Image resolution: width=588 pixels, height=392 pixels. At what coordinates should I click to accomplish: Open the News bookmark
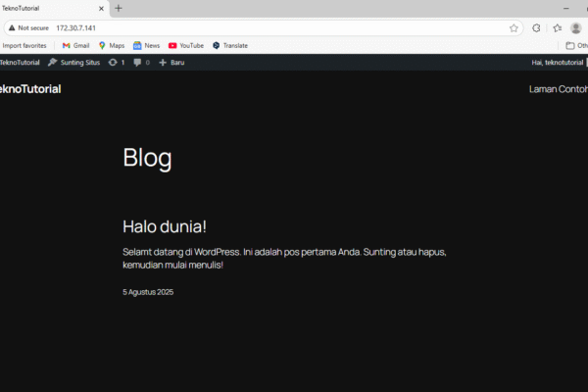pyautogui.click(x=147, y=46)
